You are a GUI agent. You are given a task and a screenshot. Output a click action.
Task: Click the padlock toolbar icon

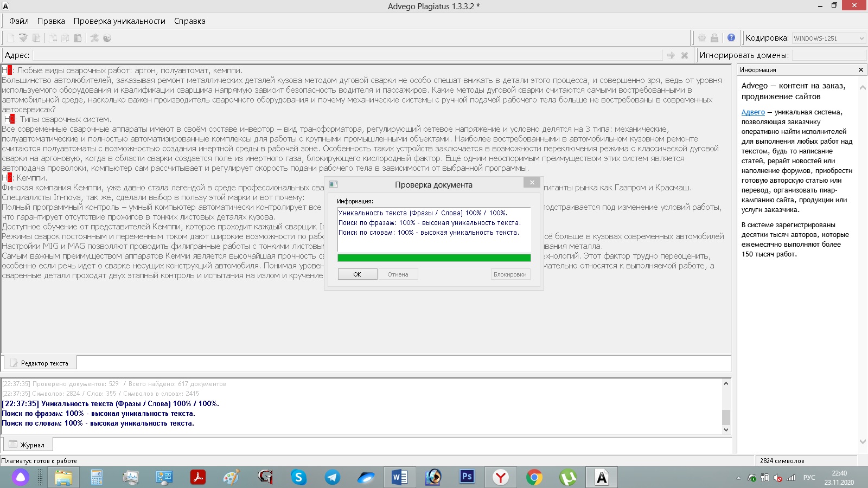714,38
